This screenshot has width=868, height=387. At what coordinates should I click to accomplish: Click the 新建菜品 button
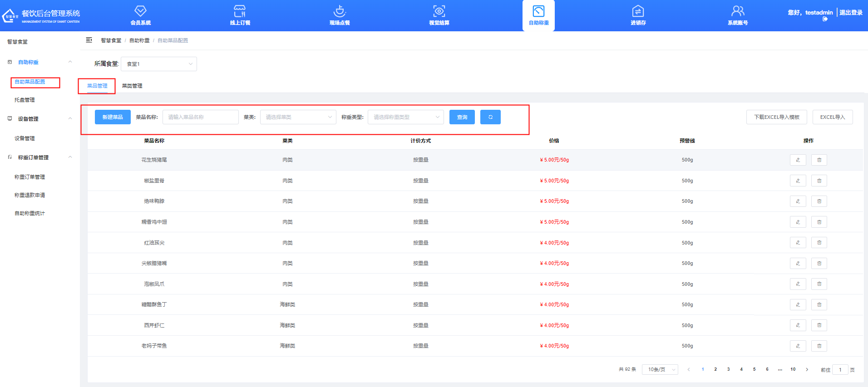pyautogui.click(x=113, y=117)
